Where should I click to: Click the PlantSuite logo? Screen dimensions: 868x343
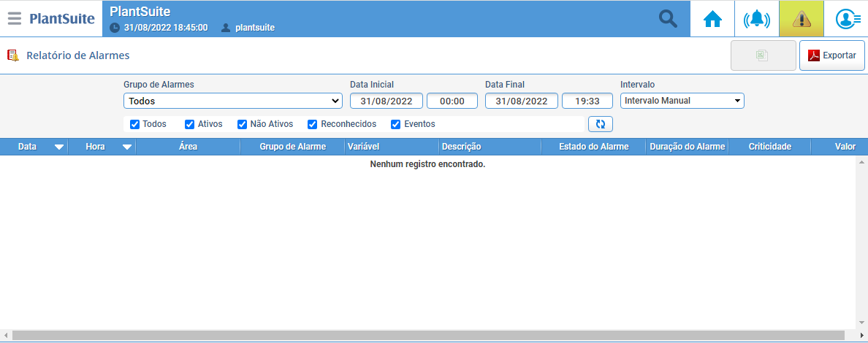click(62, 19)
